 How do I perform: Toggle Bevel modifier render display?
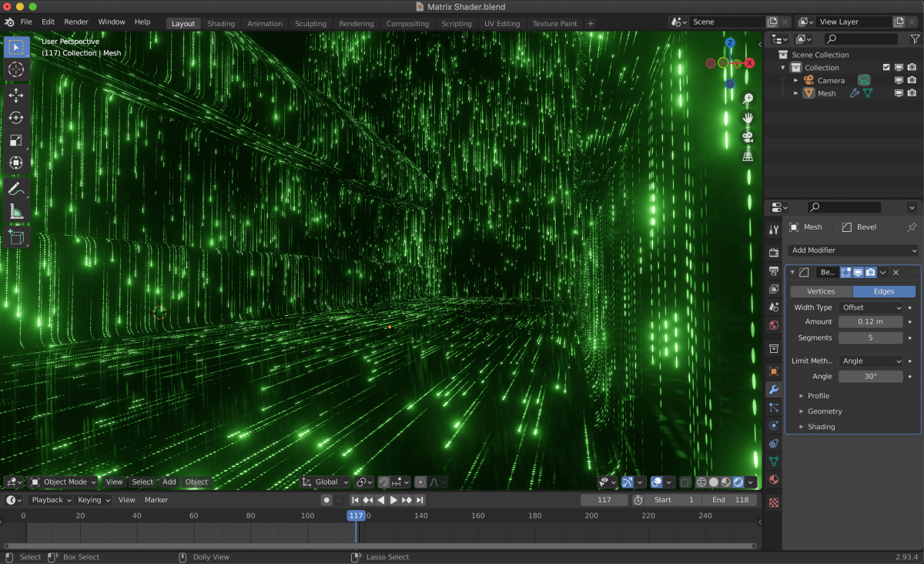[870, 272]
